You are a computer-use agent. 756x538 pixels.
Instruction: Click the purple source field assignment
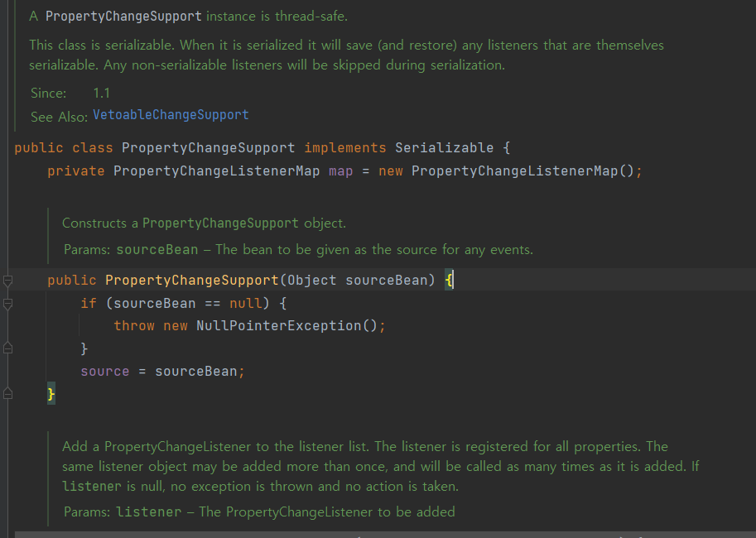pos(104,371)
